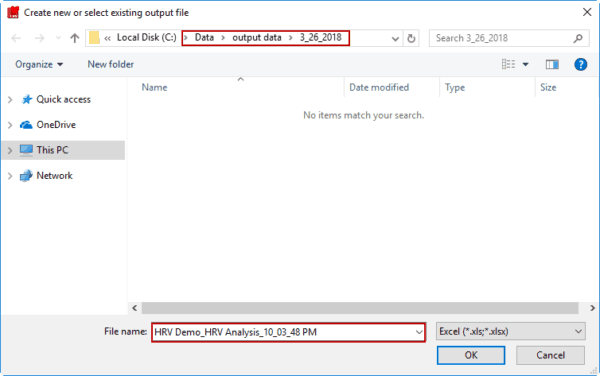Select 3_26_2018 in address path
600x376 pixels.
pos(320,37)
